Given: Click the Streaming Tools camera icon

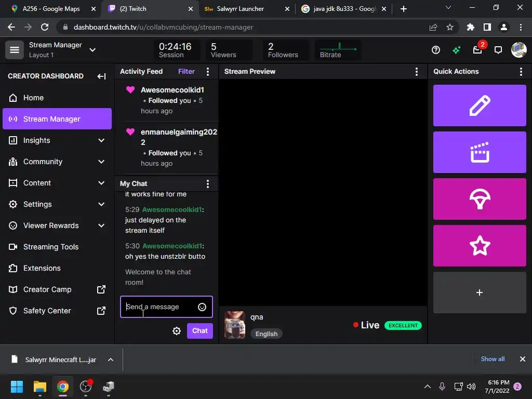Looking at the screenshot, I should (x=13, y=247).
